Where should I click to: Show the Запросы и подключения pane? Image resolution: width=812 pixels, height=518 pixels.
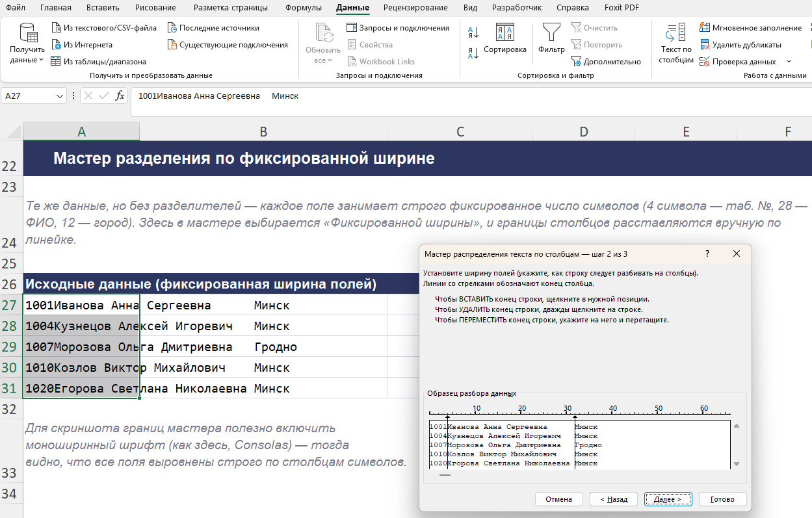click(397, 28)
